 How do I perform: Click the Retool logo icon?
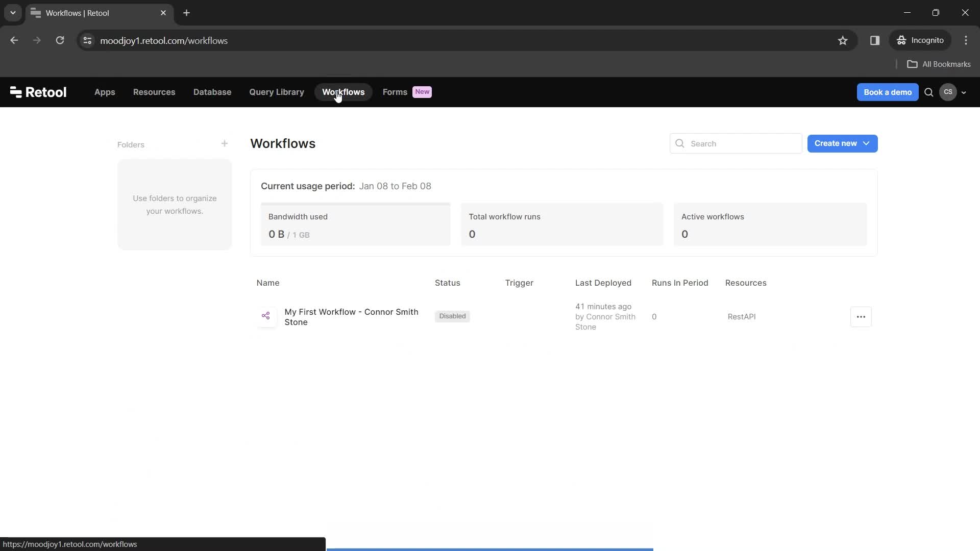[16, 92]
